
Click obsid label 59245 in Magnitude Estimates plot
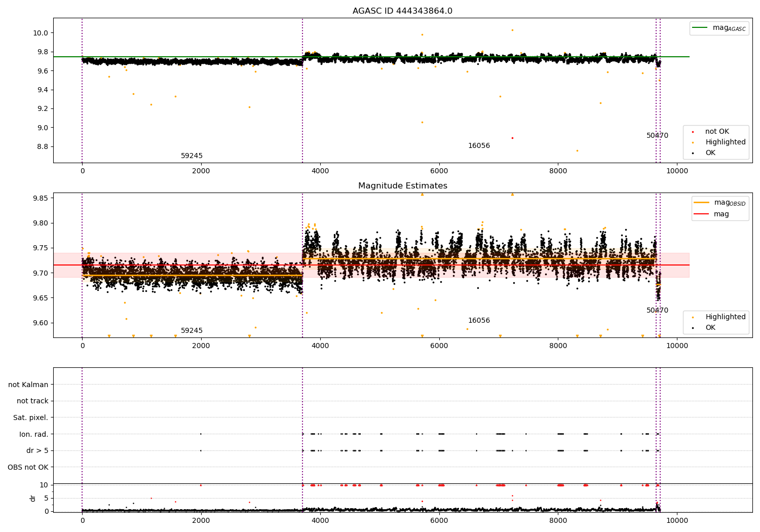tap(192, 331)
